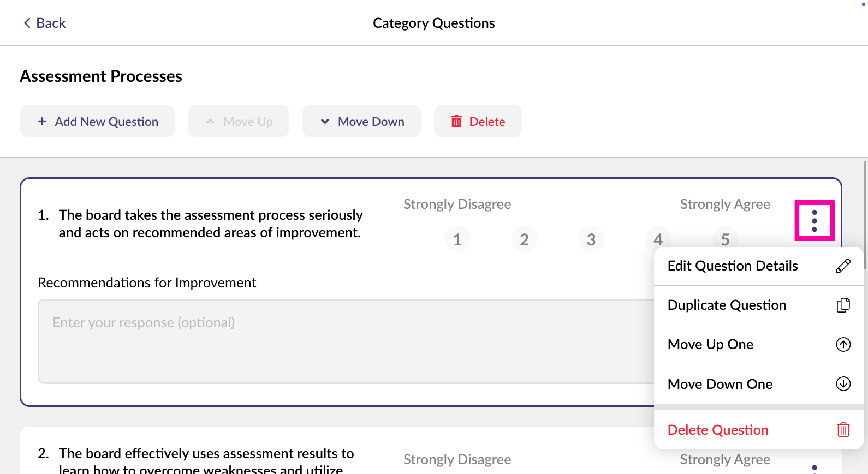
Task: Click the Assessment Processes heading
Action: point(101,76)
